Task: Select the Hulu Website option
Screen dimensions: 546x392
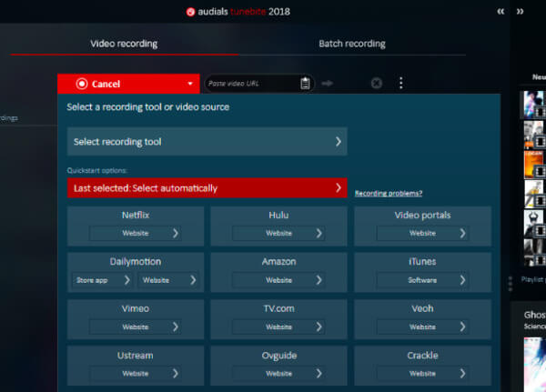Action: click(x=279, y=233)
